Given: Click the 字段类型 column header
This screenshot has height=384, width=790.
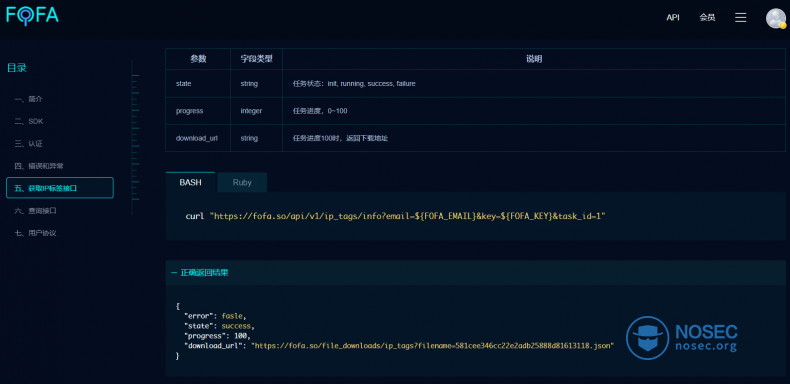Looking at the screenshot, I should 256,59.
